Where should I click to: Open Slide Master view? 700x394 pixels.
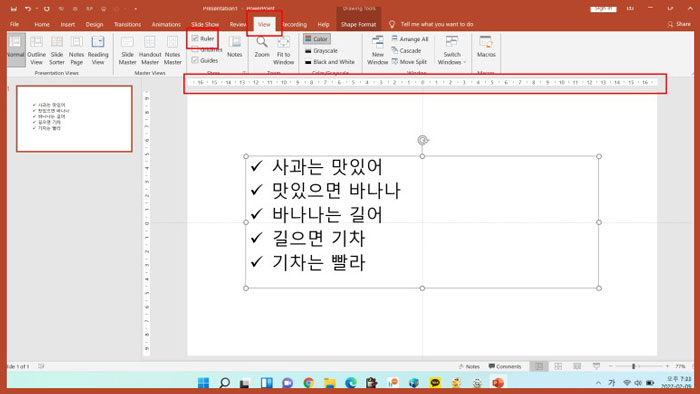point(127,50)
